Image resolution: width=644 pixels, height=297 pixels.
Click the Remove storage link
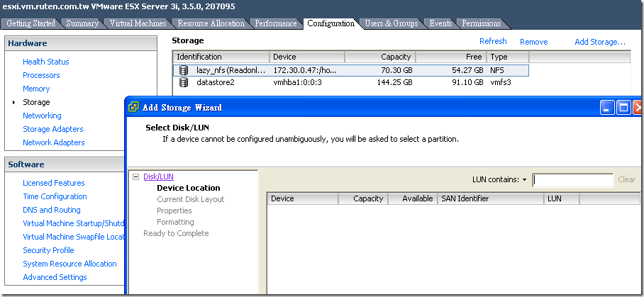[533, 42]
